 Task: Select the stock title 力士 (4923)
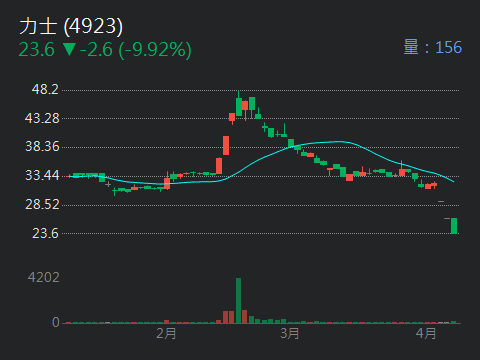click(x=71, y=26)
